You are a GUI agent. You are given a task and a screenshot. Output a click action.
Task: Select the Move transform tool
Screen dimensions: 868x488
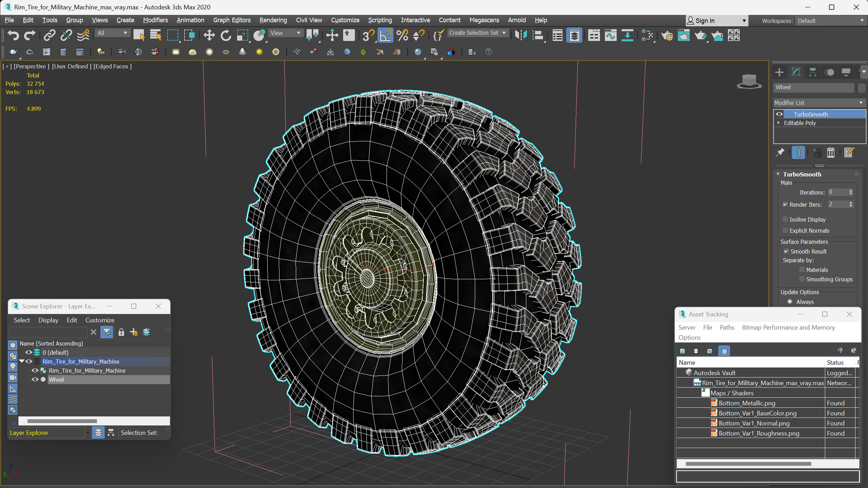(x=209, y=35)
